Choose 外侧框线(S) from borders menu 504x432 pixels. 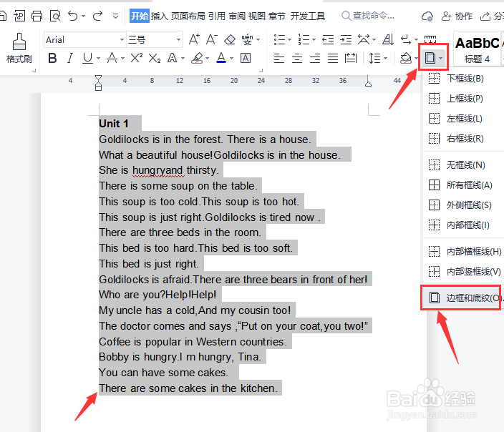[x=463, y=205]
